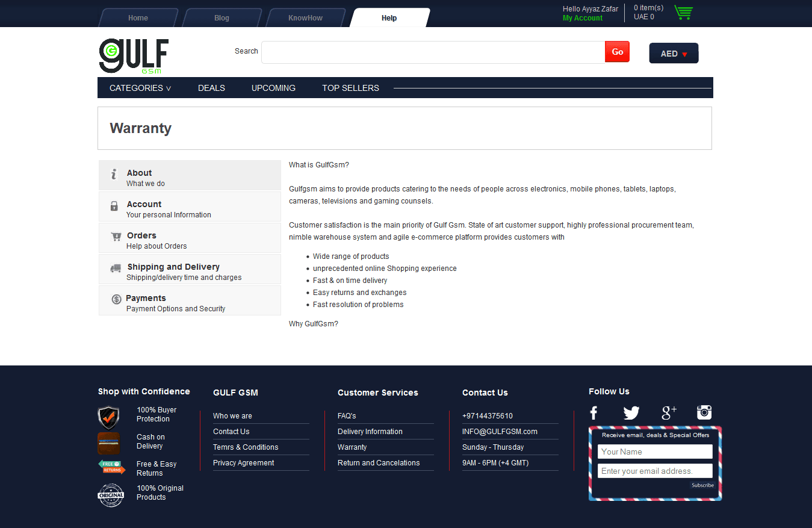Click the Cash on Delivery text
Viewport: 812px width, 528px height.
click(150, 441)
